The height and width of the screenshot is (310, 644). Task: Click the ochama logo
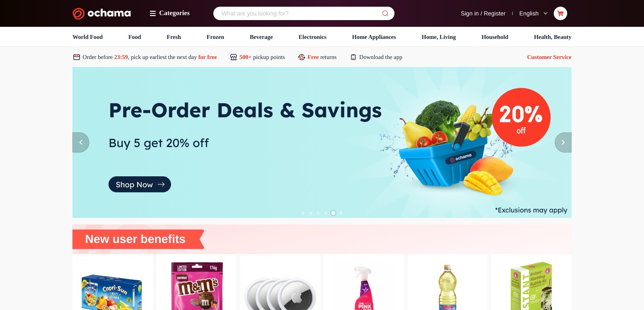tap(102, 13)
